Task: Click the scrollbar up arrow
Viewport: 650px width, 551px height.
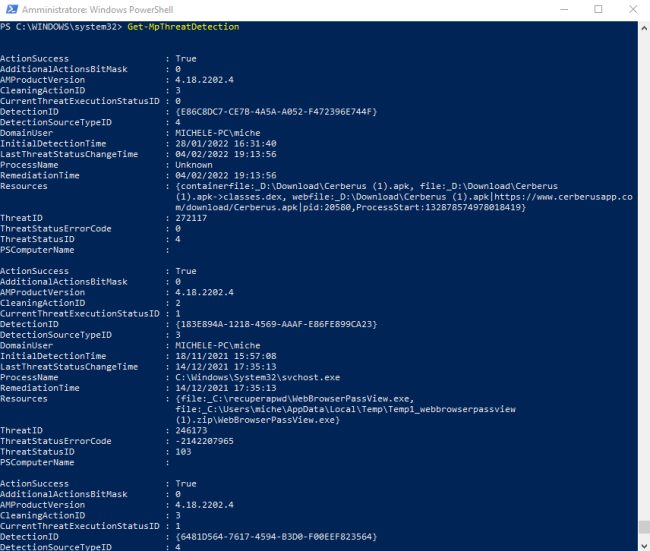Action: (644, 28)
